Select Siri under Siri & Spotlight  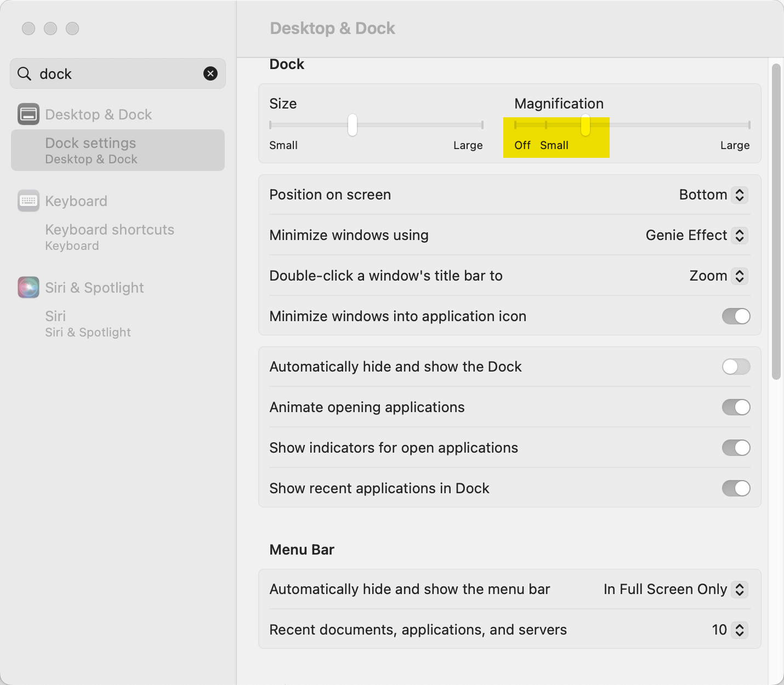55,316
